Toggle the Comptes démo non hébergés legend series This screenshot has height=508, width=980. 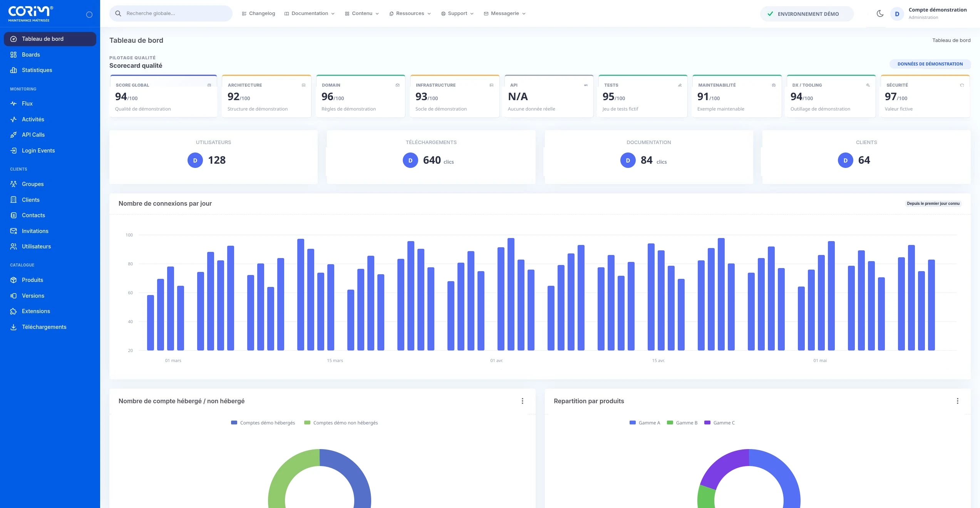pos(341,423)
